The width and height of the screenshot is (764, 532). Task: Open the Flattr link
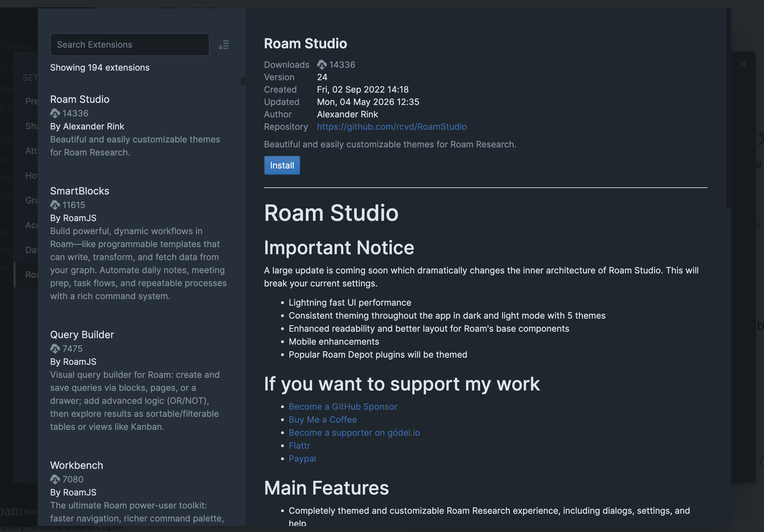click(299, 445)
